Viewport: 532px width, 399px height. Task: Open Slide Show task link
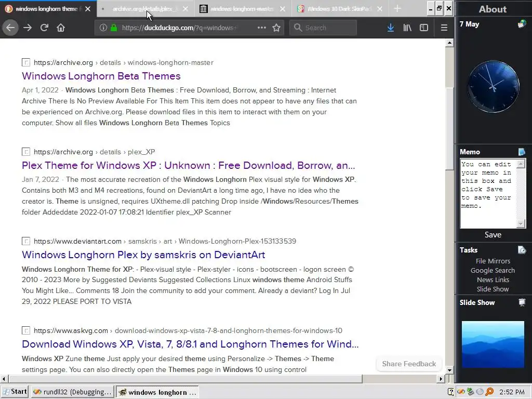[493, 289]
